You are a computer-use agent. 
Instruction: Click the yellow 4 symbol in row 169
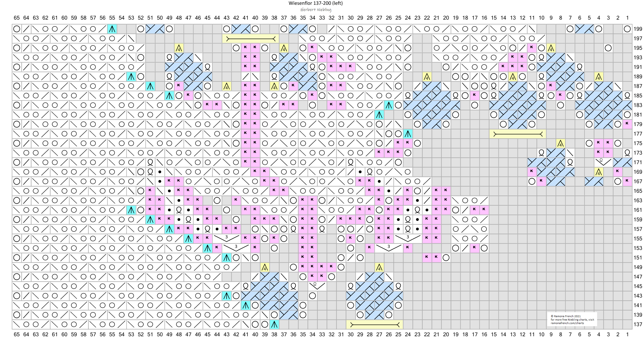598,172
